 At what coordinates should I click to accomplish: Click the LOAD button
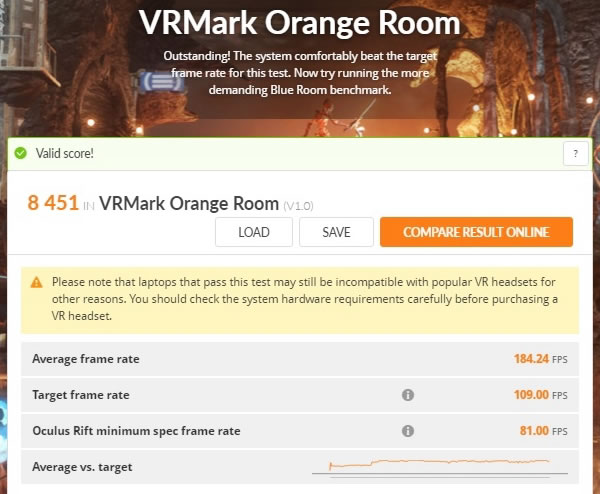pyautogui.click(x=254, y=232)
